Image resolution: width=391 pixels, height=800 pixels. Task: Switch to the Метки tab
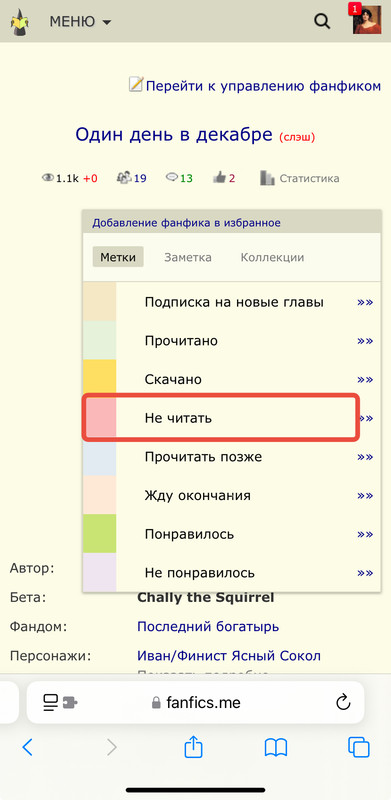click(118, 257)
